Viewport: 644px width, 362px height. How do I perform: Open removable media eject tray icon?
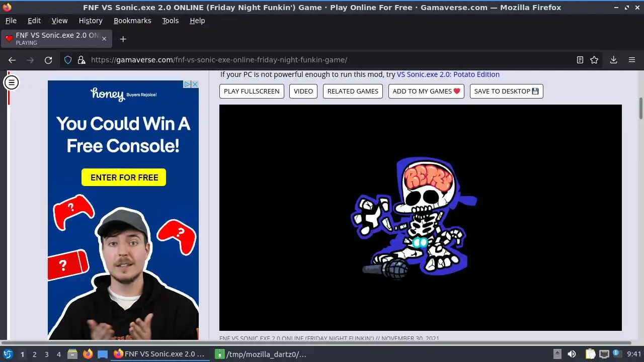(x=557, y=354)
